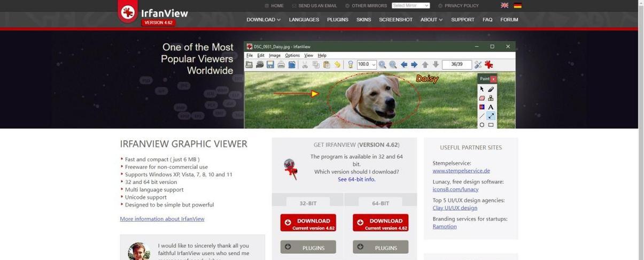Visit the Ramotion link

point(445,226)
